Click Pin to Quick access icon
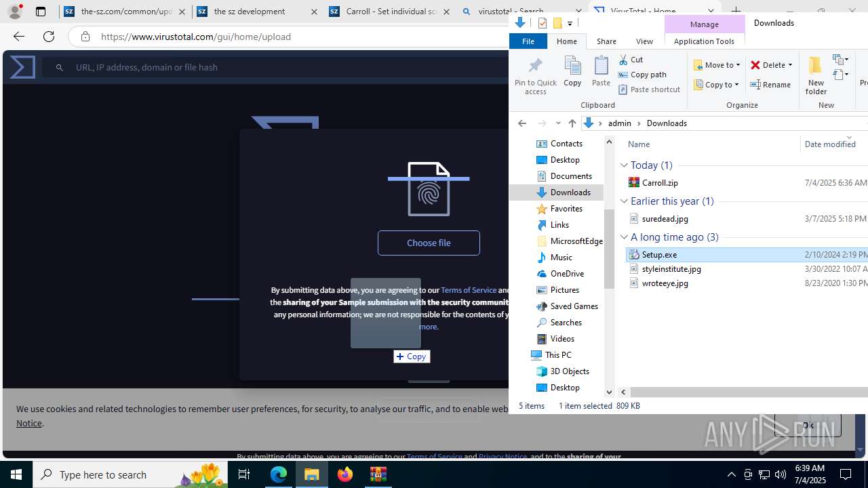This screenshot has height=488, width=868. [x=535, y=76]
